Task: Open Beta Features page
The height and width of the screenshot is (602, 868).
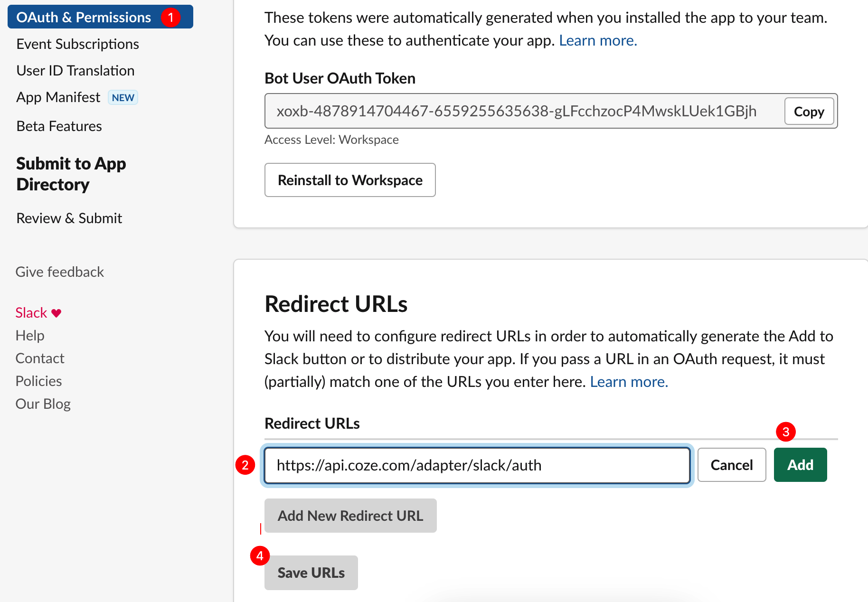Action: coord(59,126)
